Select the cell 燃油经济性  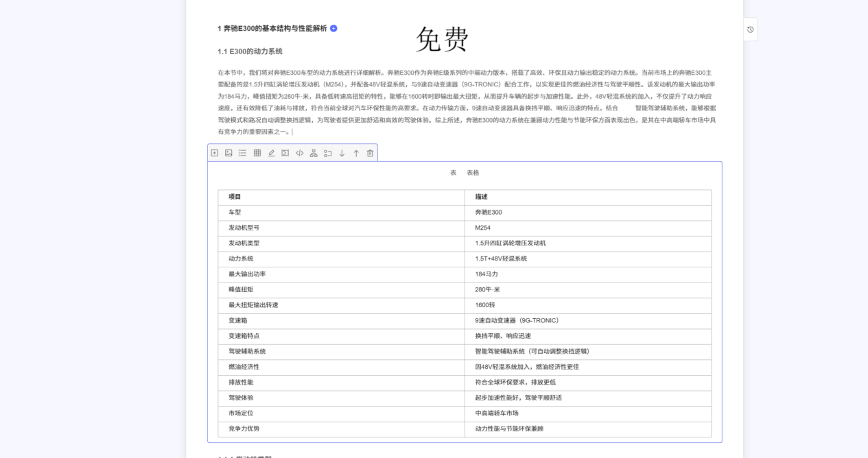(x=341, y=367)
